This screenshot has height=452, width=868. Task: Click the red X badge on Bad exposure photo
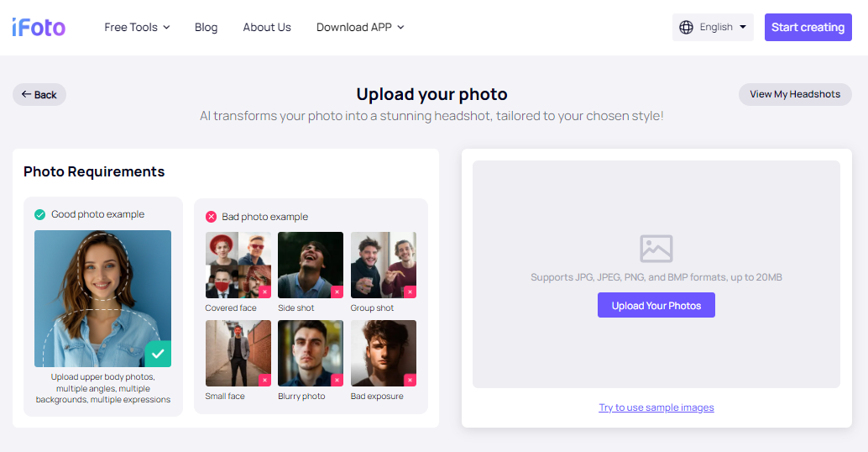pos(410,380)
